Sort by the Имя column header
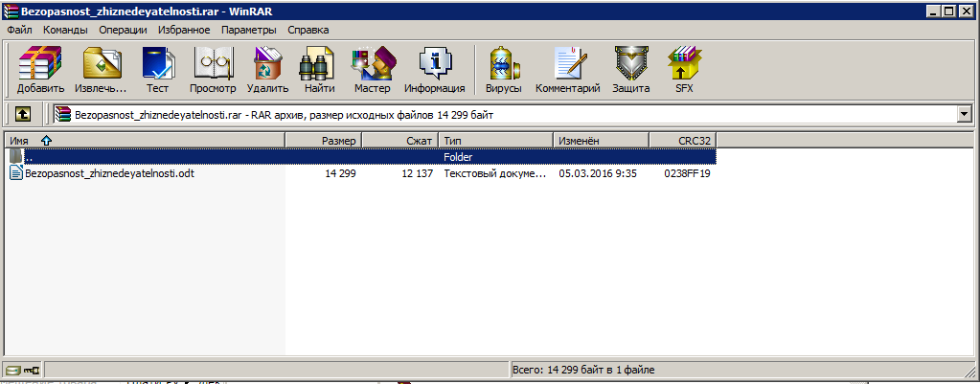 pos(145,141)
